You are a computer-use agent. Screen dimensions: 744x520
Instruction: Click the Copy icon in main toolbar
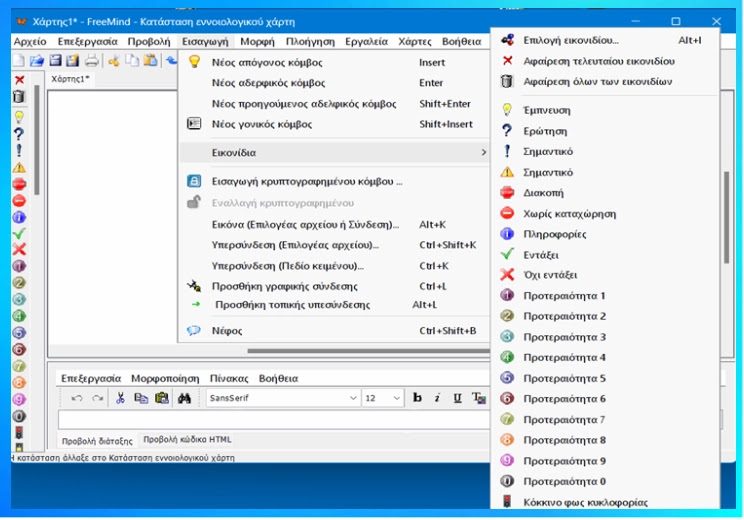[x=131, y=60]
